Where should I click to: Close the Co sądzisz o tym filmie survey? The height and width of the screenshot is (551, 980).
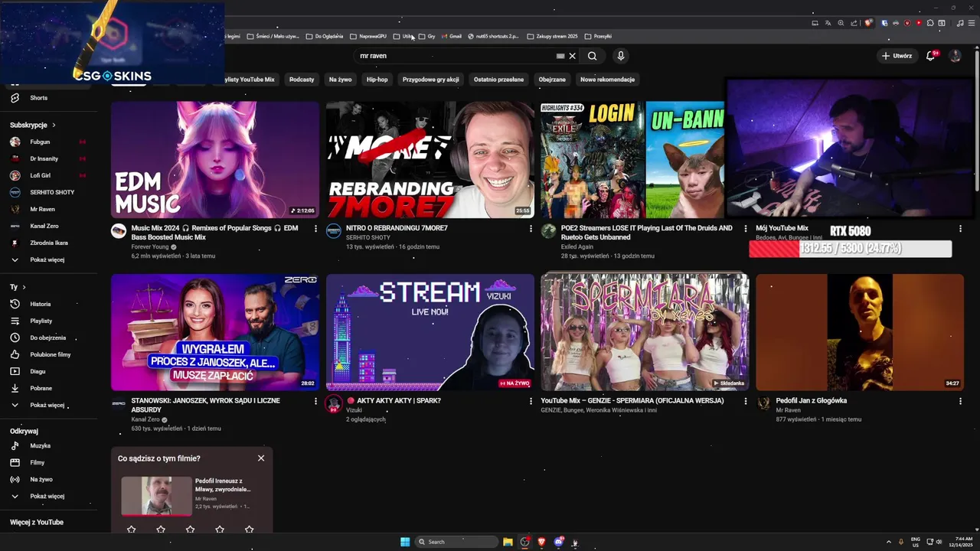261,458
